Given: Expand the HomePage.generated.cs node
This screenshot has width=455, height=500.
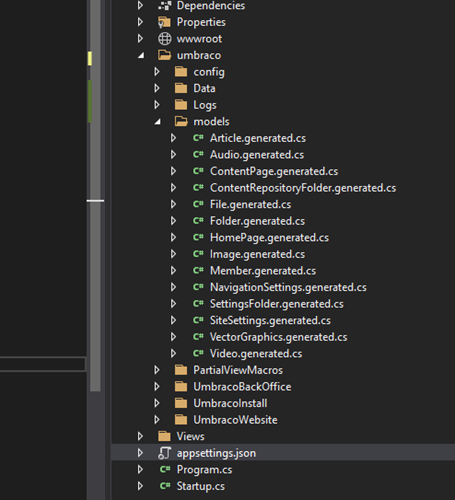Looking at the screenshot, I should [173, 237].
